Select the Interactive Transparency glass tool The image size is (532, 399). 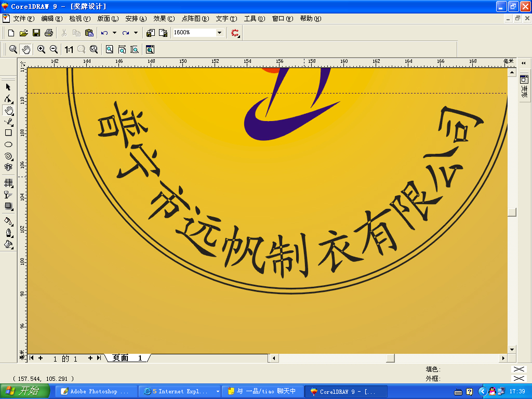pos(8,195)
